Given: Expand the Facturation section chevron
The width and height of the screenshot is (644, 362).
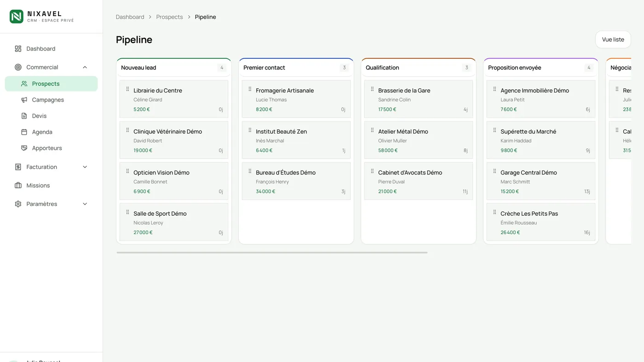Looking at the screenshot, I should [85, 167].
